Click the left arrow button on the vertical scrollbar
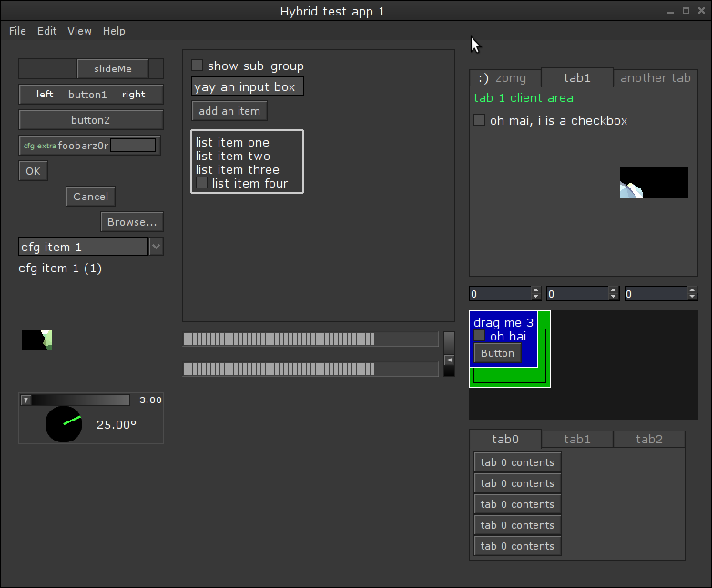The image size is (712, 588). pyautogui.click(x=449, y=360)
